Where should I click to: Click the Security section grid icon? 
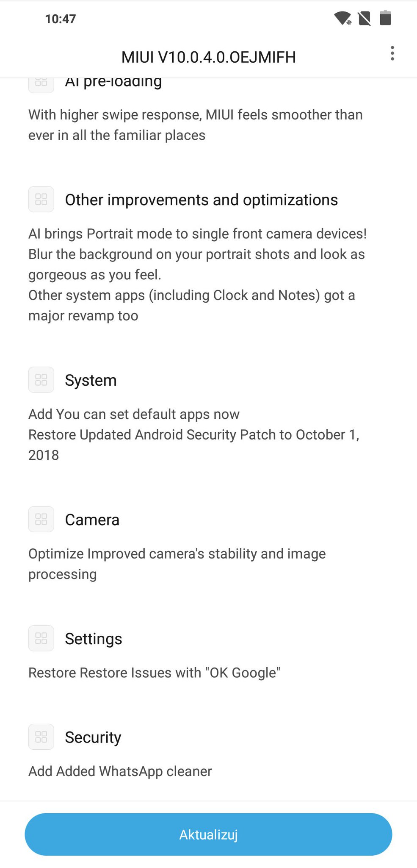(x=41, y=737)
